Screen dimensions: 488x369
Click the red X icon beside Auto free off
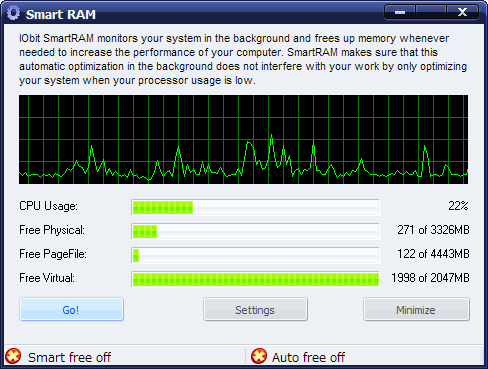click(x=259, y=356)
